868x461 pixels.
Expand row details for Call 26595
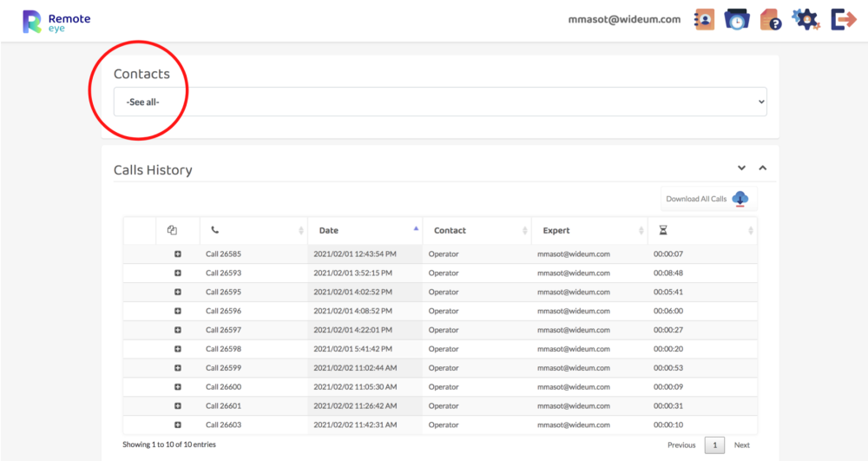(x=178, y=292)
